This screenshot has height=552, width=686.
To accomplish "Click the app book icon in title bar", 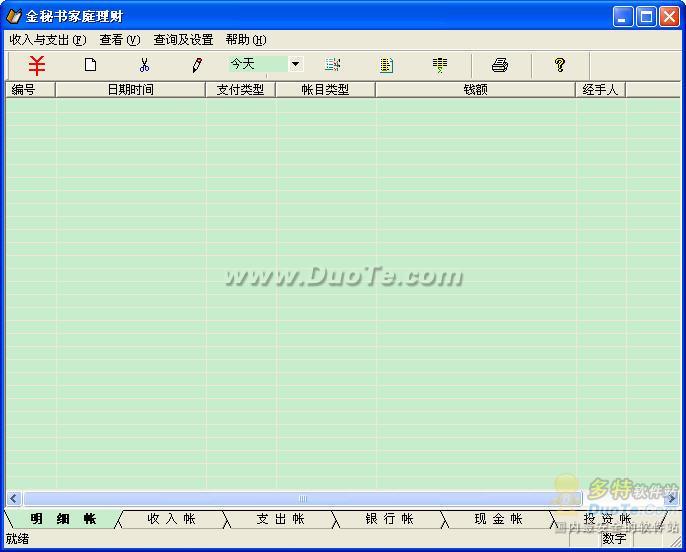I will point(14,17).
